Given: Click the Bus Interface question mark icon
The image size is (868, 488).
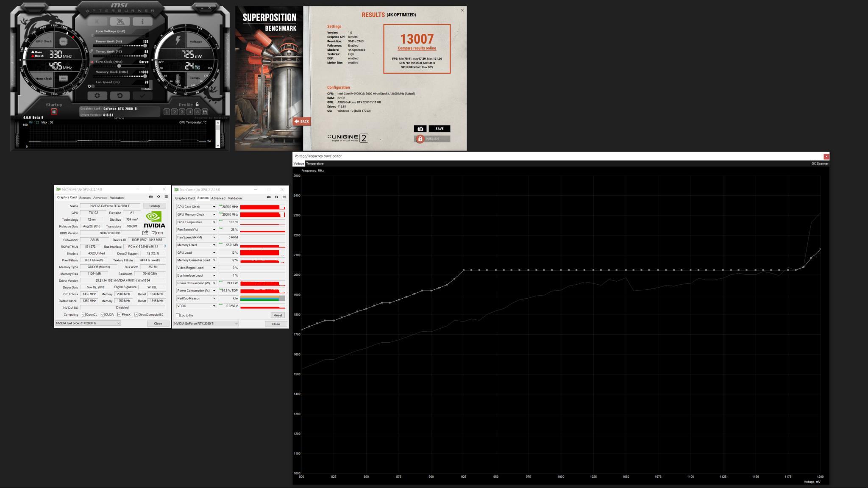Looking at the screenshot, I should (x=165, y=247).
